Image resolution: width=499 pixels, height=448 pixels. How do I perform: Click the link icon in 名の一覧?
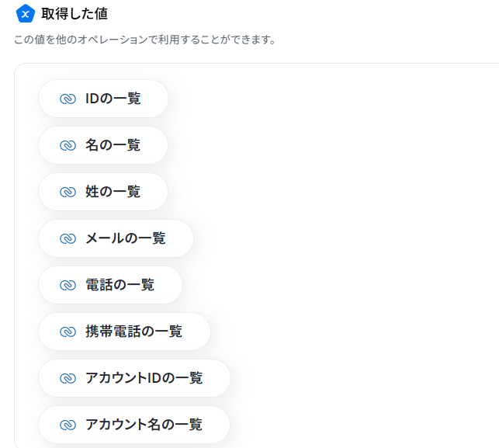click(x=68, y=145)
